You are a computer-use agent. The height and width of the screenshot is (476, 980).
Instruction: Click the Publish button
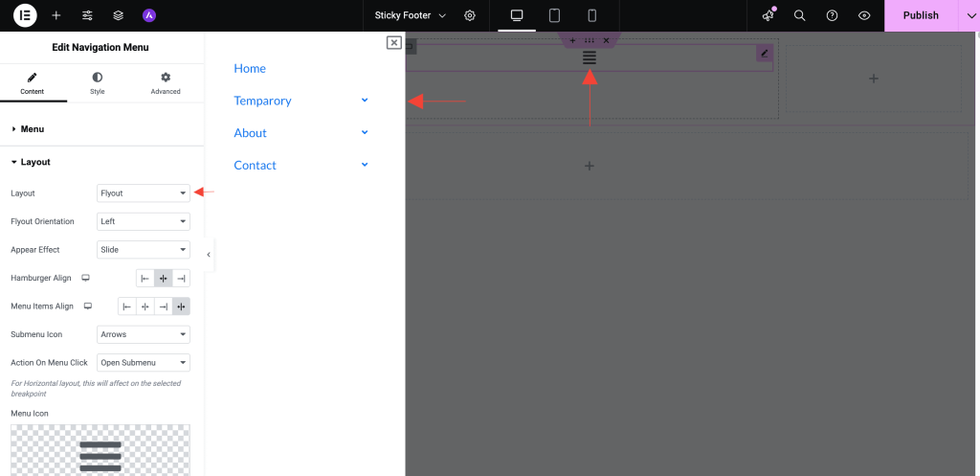pos(920,15)
